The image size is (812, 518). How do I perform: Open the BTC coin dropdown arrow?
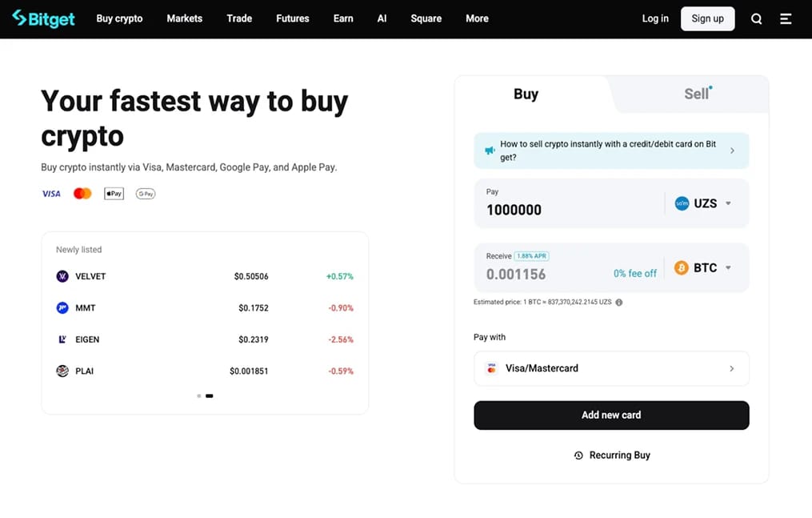coord(728,267)
